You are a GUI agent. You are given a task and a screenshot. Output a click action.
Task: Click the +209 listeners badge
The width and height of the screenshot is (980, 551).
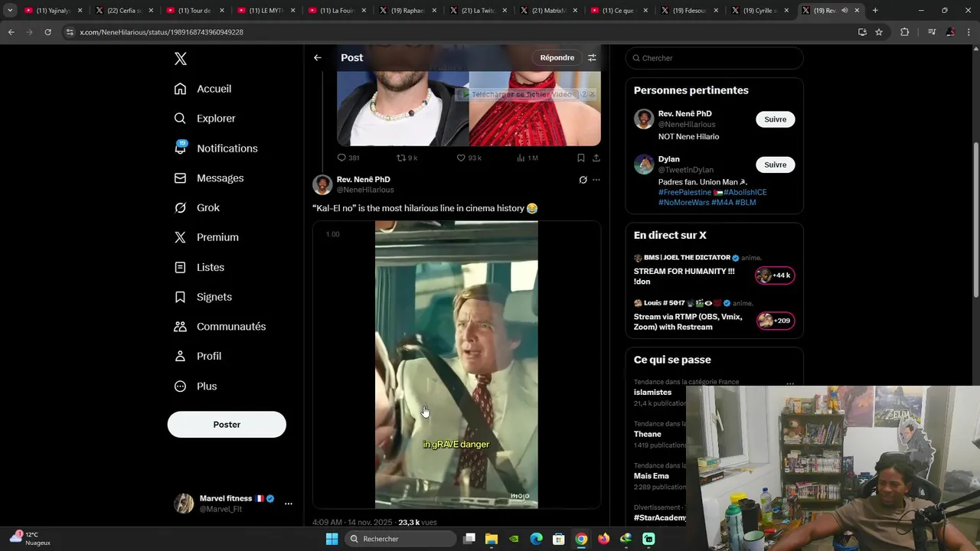(x=774, y=321)
